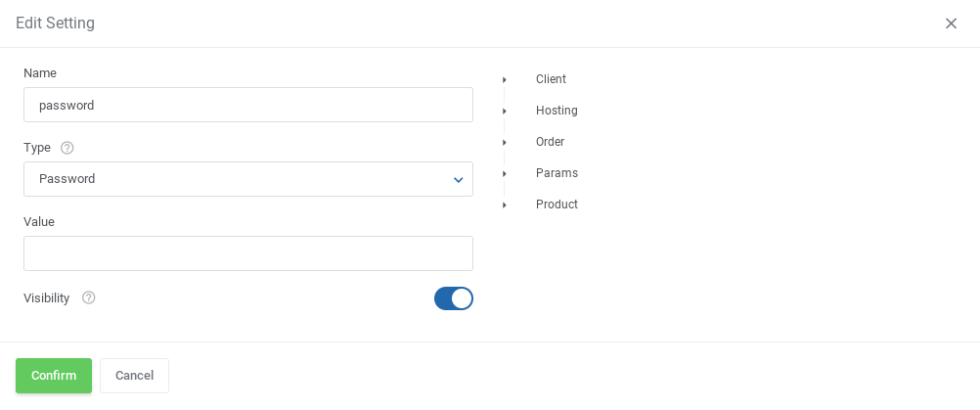Select the Order tree item label

550,142
